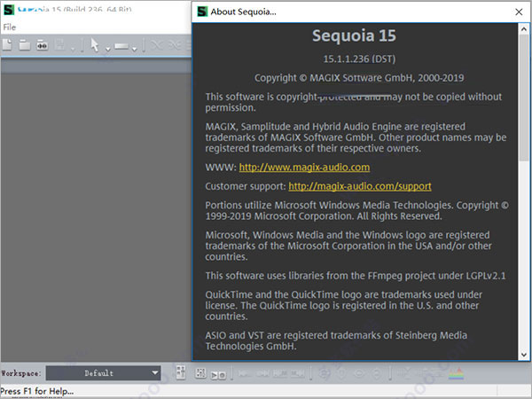The height and width of the screenshot is (399, 532).
Task: Click the 'Workspace:' label
Action: [21, 373]
